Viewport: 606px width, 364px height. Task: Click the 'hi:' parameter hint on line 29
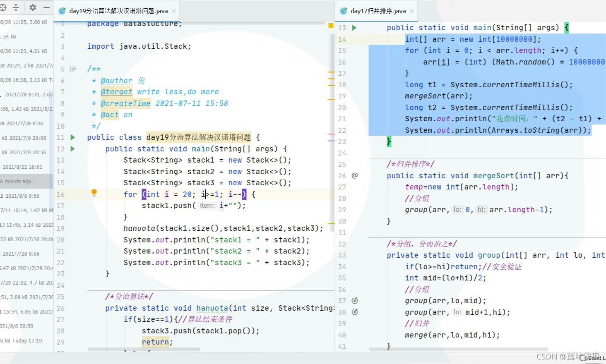pyautogui.click(x=481, y=209)
